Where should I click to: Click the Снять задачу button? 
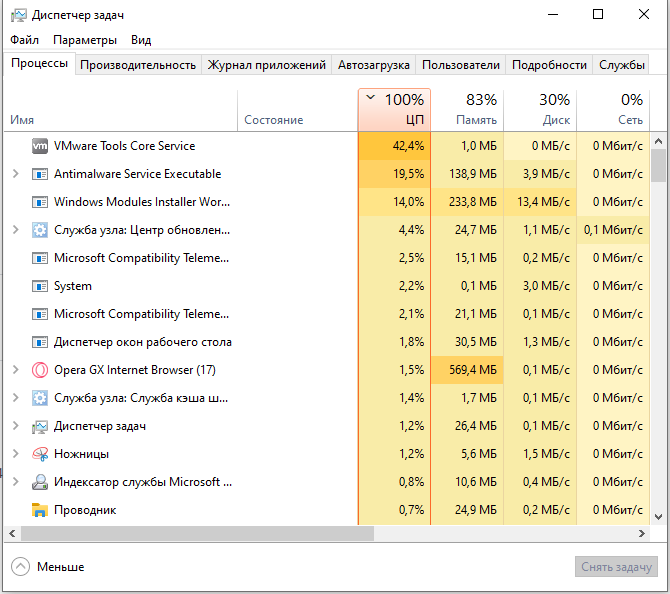tap(616, 567)
